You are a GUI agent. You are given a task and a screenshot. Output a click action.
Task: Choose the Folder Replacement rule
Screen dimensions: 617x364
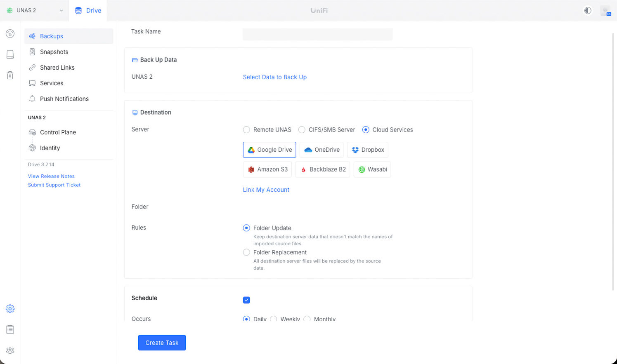[246, 252]
